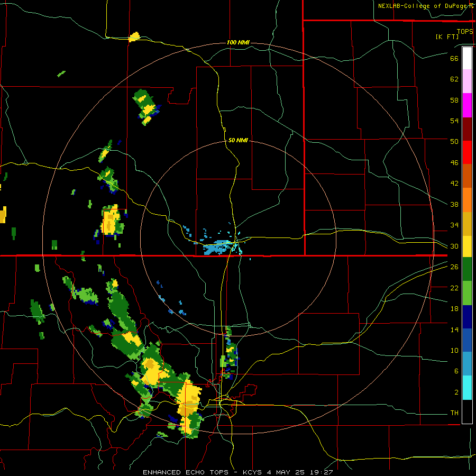Select the "46" legend value

pos(454,162)
